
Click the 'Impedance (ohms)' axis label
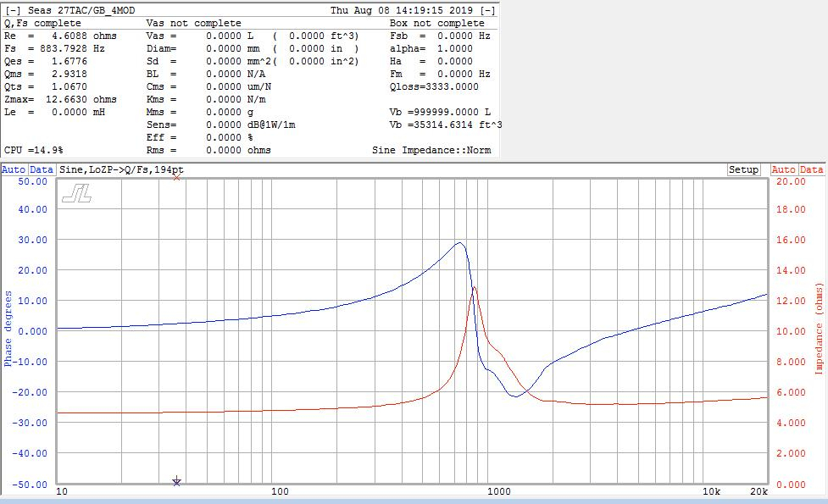(820, 329)
